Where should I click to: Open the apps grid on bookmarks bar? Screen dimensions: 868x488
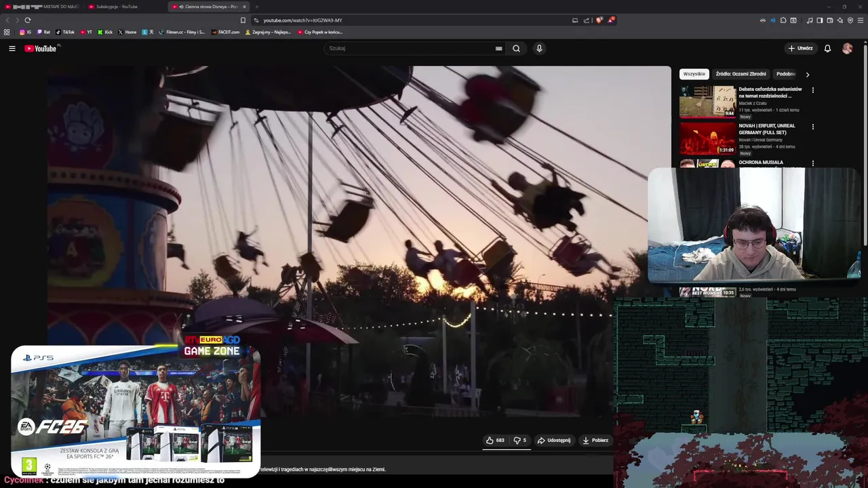pos(7,32)
